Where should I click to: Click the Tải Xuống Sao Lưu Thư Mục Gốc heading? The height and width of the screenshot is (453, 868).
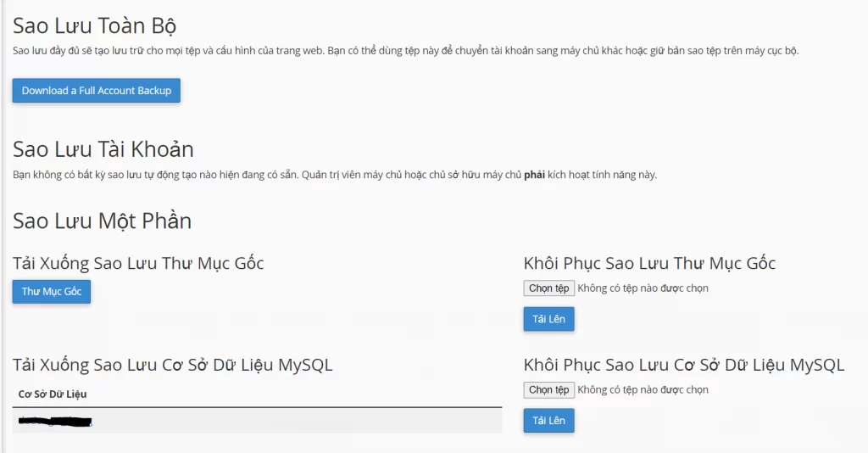[x=138, y=263]
